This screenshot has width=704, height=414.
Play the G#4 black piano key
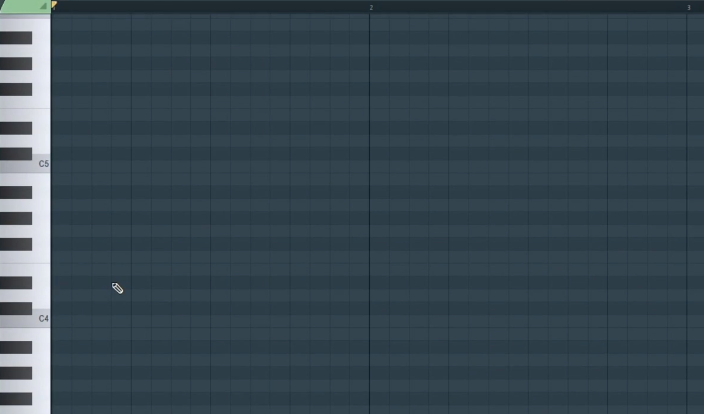16,218
